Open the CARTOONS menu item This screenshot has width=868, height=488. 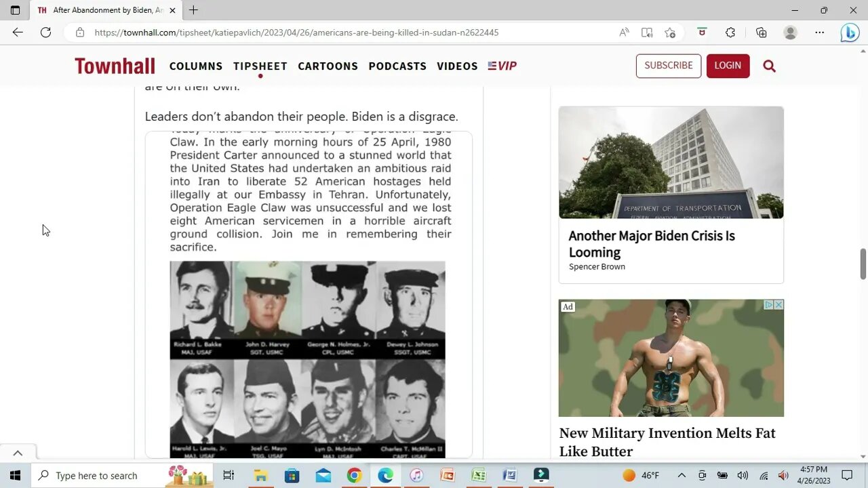(328, 66)
